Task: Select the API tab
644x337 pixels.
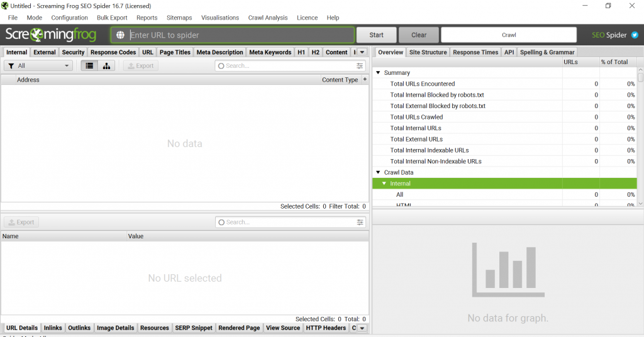Action: (x=509, y=52)
